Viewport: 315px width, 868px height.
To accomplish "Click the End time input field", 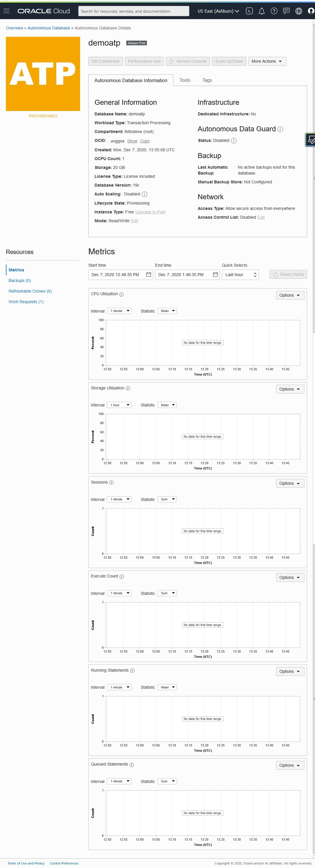I will pyautogui.click(x=187, y=275).
